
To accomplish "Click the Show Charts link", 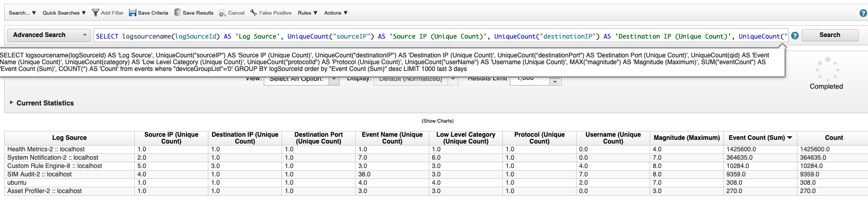I will [x=437, y=121].
